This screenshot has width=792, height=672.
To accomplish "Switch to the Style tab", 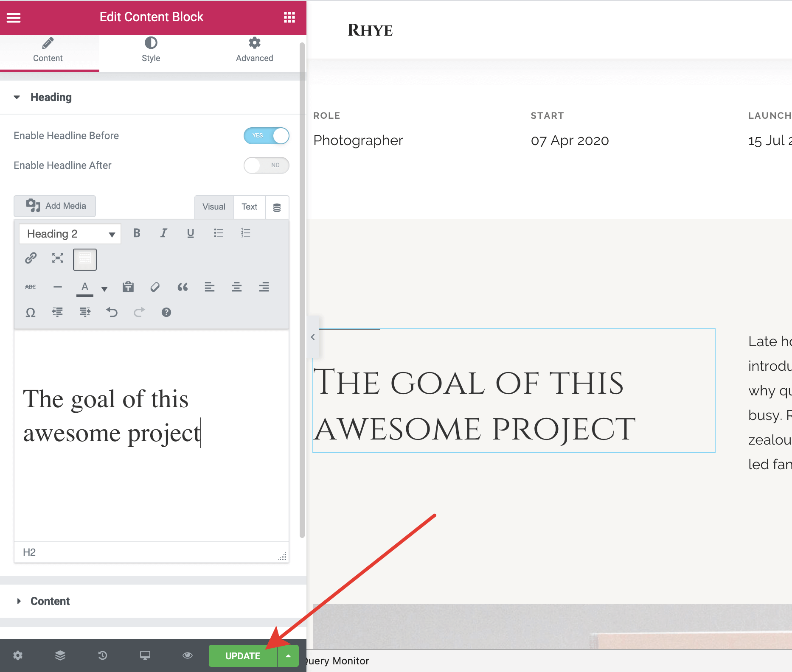I will click(151, 50).
